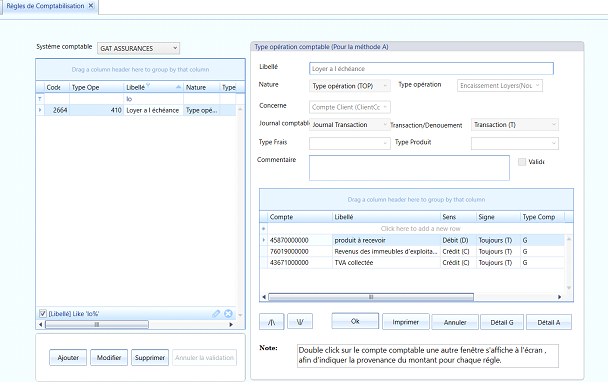The image size is (609, 383).
Task: Click the 'TVA collectée' cell
Action: click(x=386, y=263)
